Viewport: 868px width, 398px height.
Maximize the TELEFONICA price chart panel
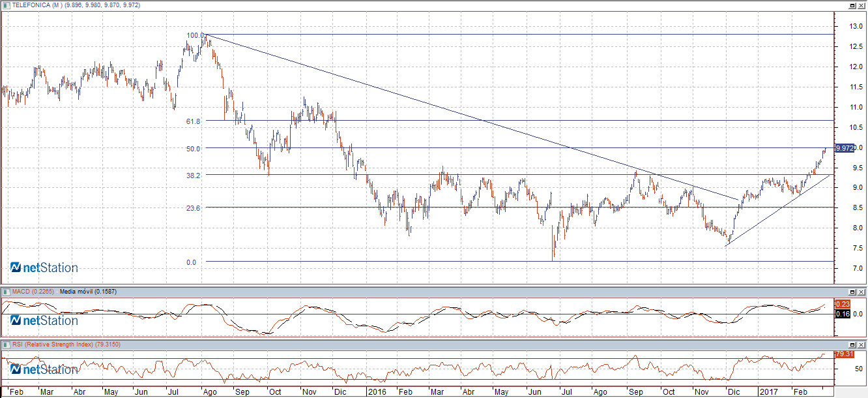pyautogui.click(x=852, y=5)
